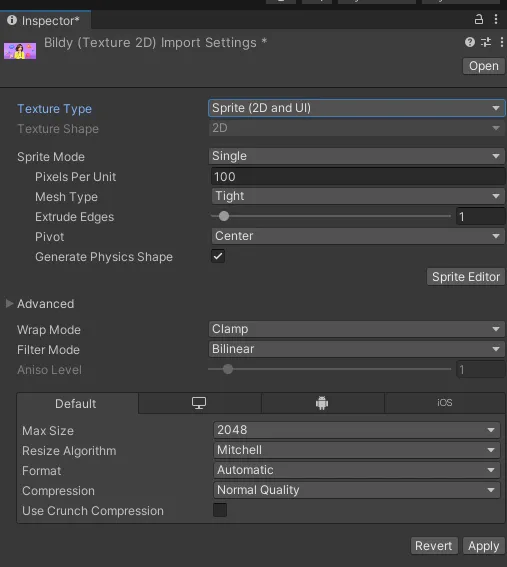507x567 pixels.
Task: Click the Sprite Editor button
Action: pyautogui.click(x=466, y=277)
